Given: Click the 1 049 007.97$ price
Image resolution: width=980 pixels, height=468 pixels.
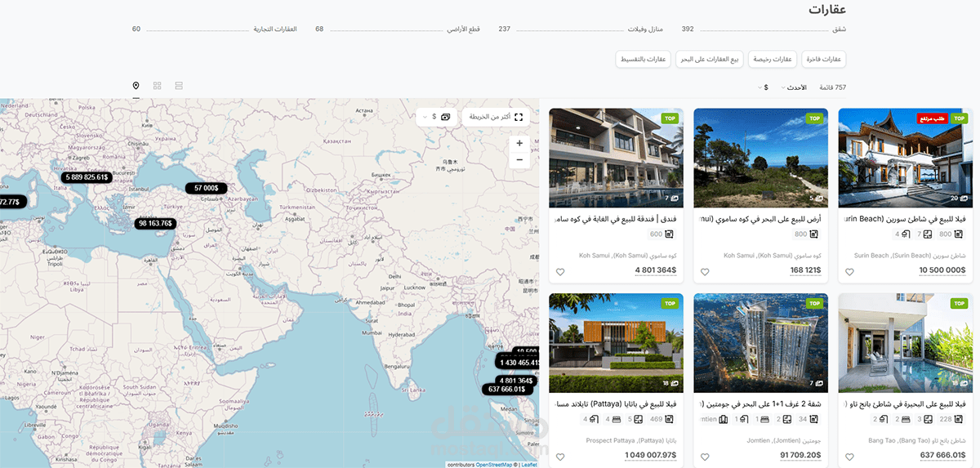Looking at the screenshot, I should 651,456.
